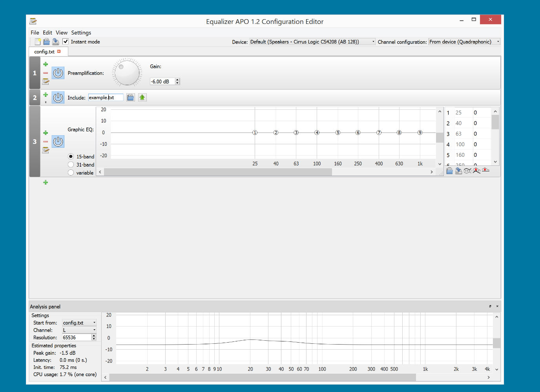Screen dimensions: 540x392
Task: Open the File menu
Action: [35, 33]
